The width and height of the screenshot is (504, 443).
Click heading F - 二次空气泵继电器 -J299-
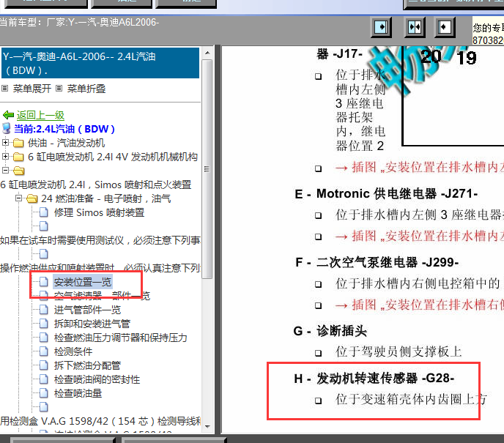[377, 262]
